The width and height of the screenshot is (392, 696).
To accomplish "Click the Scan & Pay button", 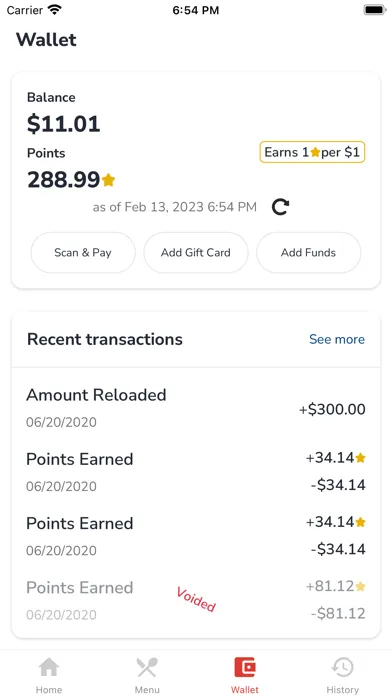I will pos(83,253).
